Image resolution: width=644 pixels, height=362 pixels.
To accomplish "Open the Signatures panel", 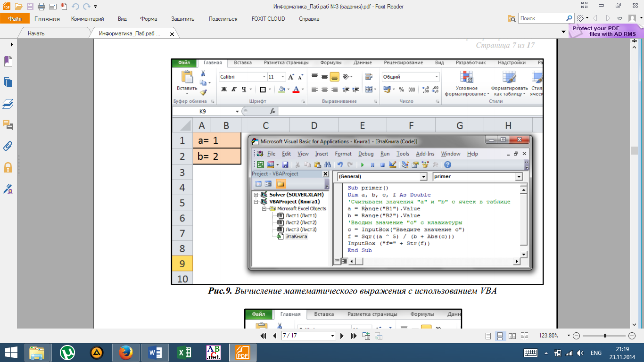I will coord(8,189).
